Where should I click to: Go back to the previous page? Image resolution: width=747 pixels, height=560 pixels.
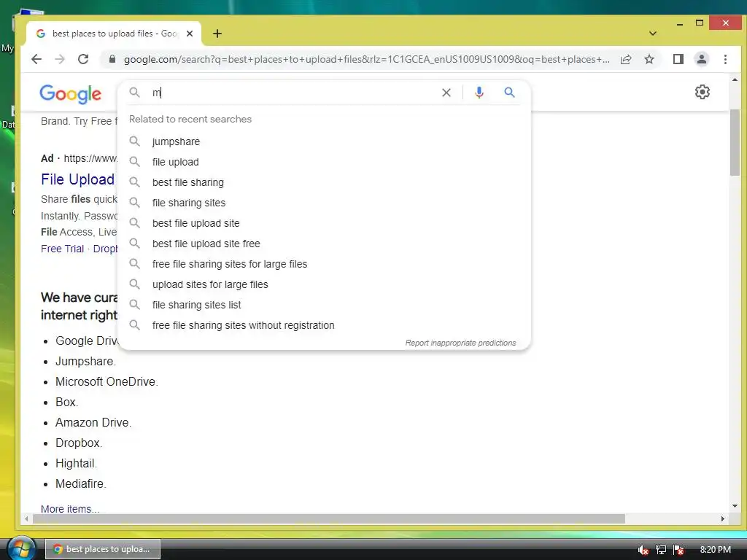[36, 59]
